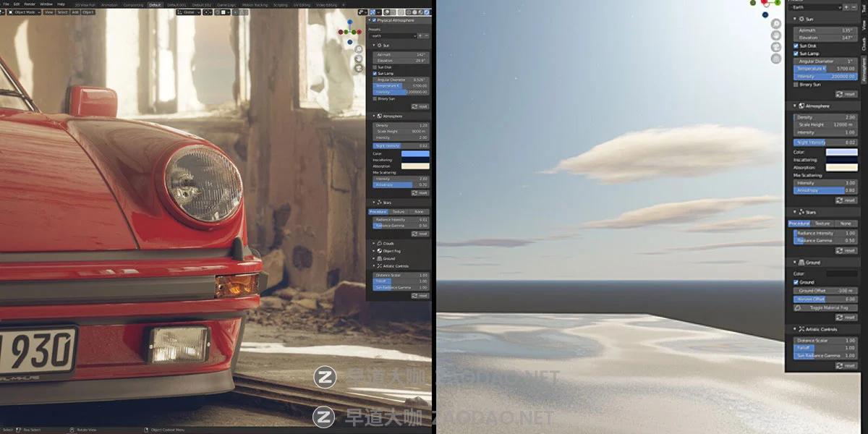The width and height of the screenshot is (868, 434).
Task: Toggle the Binary Sun checkbox
Action: click(x=376, y=100)
